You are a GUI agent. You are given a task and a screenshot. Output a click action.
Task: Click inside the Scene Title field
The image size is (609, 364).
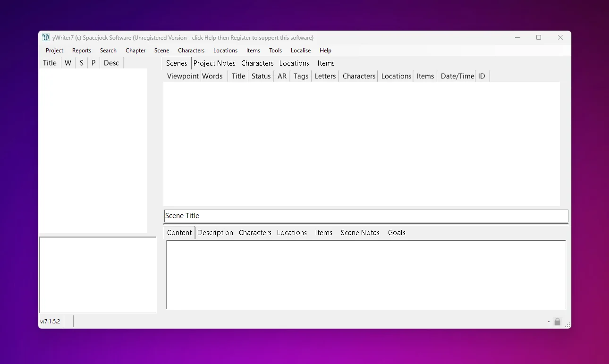tap(330, 216)
